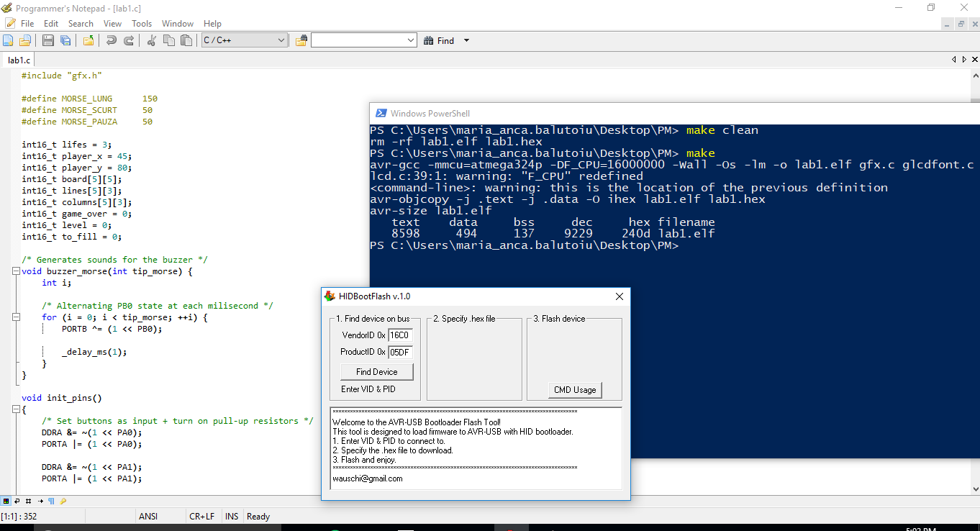The width and height of the screenshot is (980, 531).
Task: Click the Find Device button
Action: (377, 372)
